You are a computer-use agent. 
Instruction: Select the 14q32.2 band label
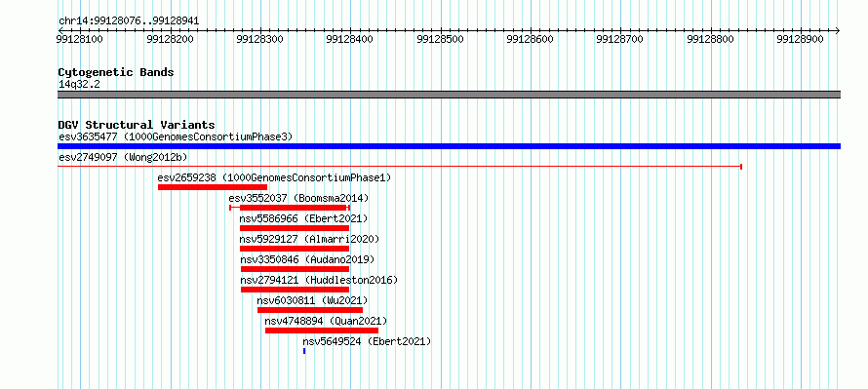(79, 85)
